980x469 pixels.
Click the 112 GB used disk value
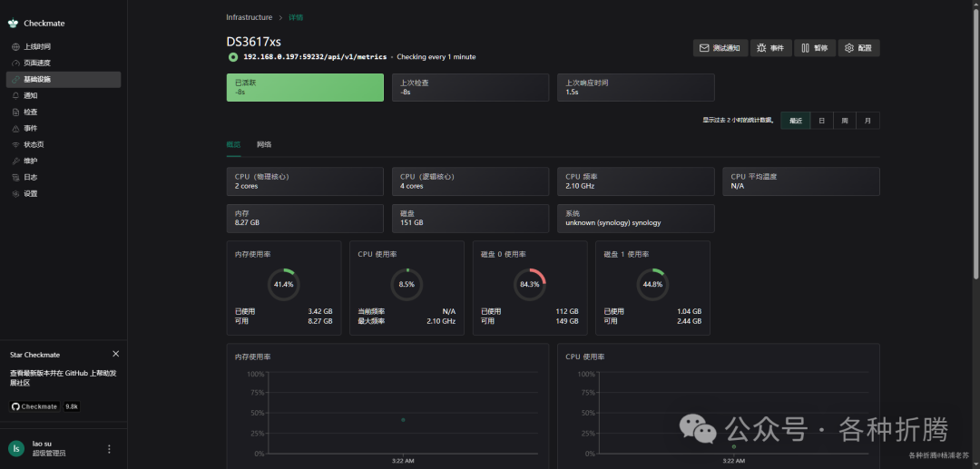(567, 312)
